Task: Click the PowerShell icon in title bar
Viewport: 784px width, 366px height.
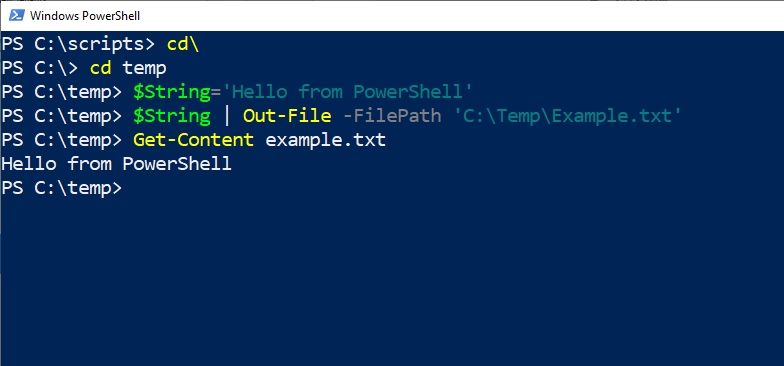Action: pos(16,16)
